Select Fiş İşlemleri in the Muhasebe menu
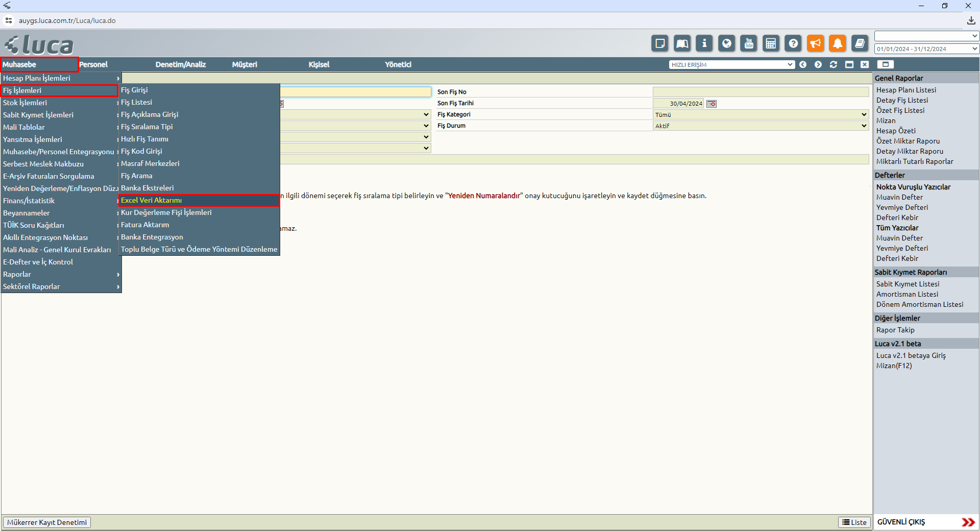980x531 pixels. pos(60,90)
